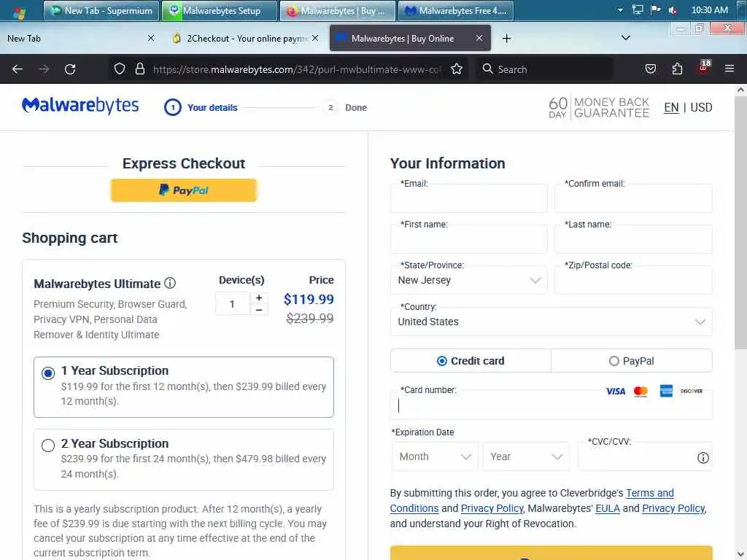Show hidden tray icons arrow
Viewport: 747px width, 560px height.
[x=620, y=10]
